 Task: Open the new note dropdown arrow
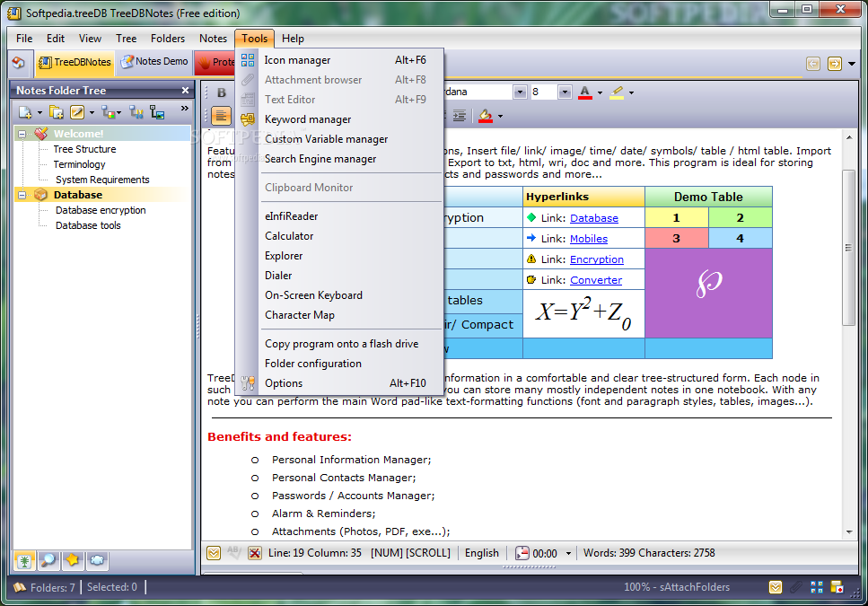tap(39, 113)
